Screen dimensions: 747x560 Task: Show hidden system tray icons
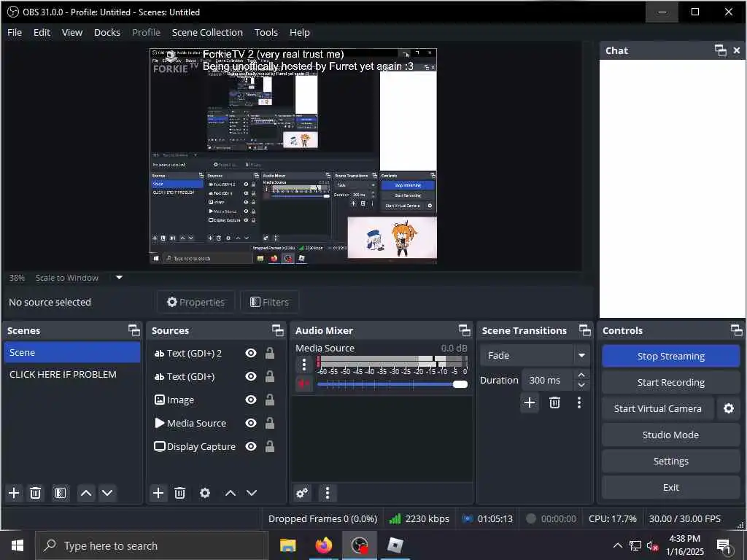click(617, 545)
